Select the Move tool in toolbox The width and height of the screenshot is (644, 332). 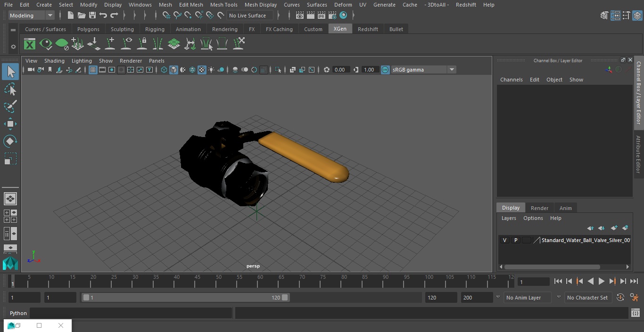point(10,124)
